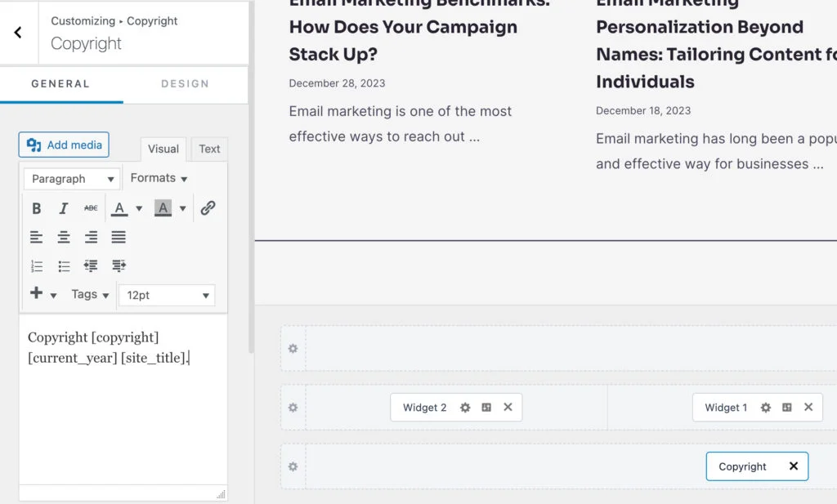
Task: Open settings for the Widget row
Action: tap(293, 408)
